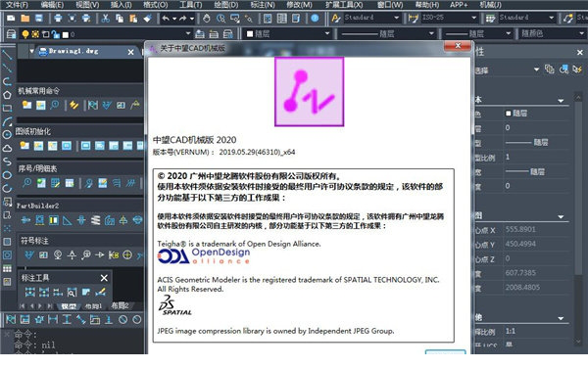
Task: Select the Polygon tool in left toolbar
Action: [x=7, y=95]
